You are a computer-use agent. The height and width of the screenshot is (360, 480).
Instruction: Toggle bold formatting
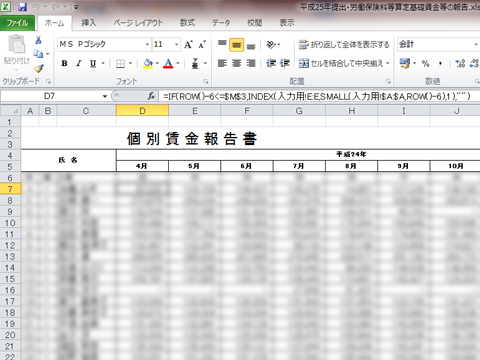(65, 63)
